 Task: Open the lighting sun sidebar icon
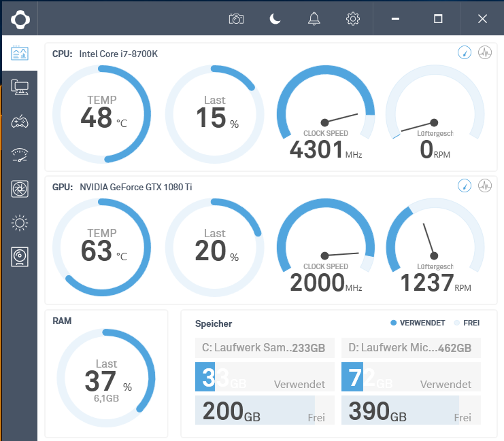20,223
